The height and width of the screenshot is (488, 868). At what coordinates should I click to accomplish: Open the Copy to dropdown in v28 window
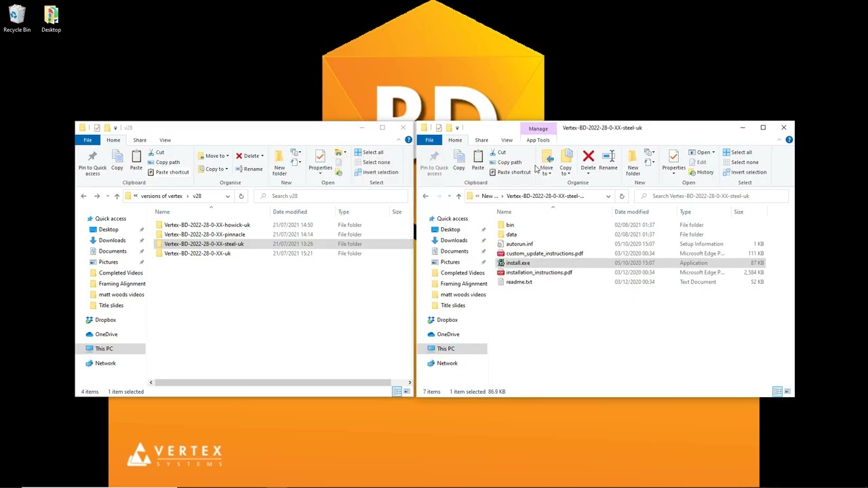214,169
